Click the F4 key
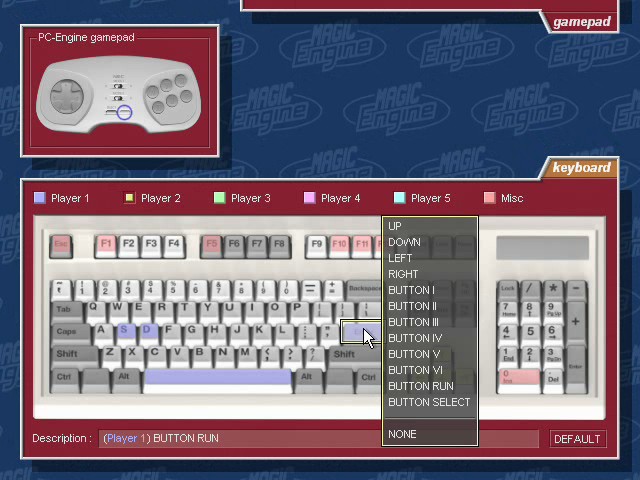The height and width of the screenshot is (480, 640). [x=174, y=246]
